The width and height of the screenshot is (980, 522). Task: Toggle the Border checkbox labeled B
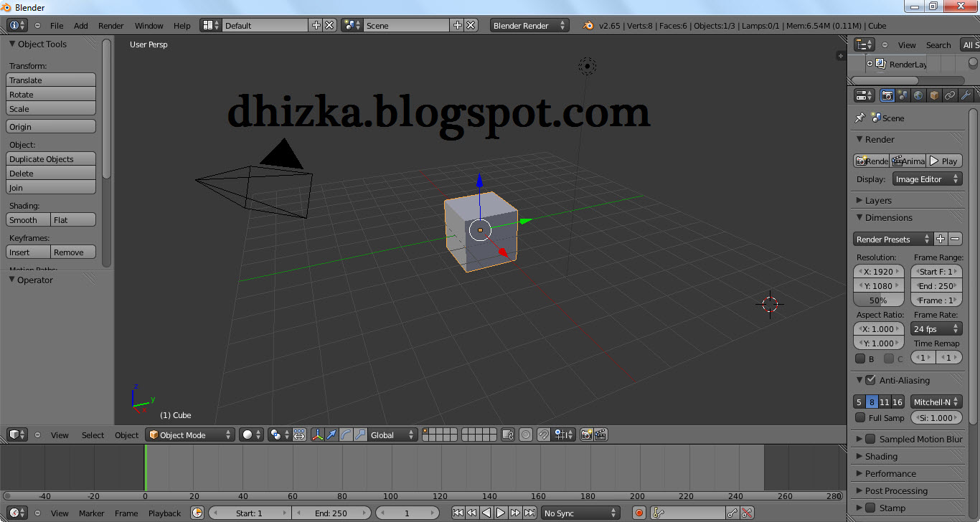pyautogui.click(x=860, y=359)
